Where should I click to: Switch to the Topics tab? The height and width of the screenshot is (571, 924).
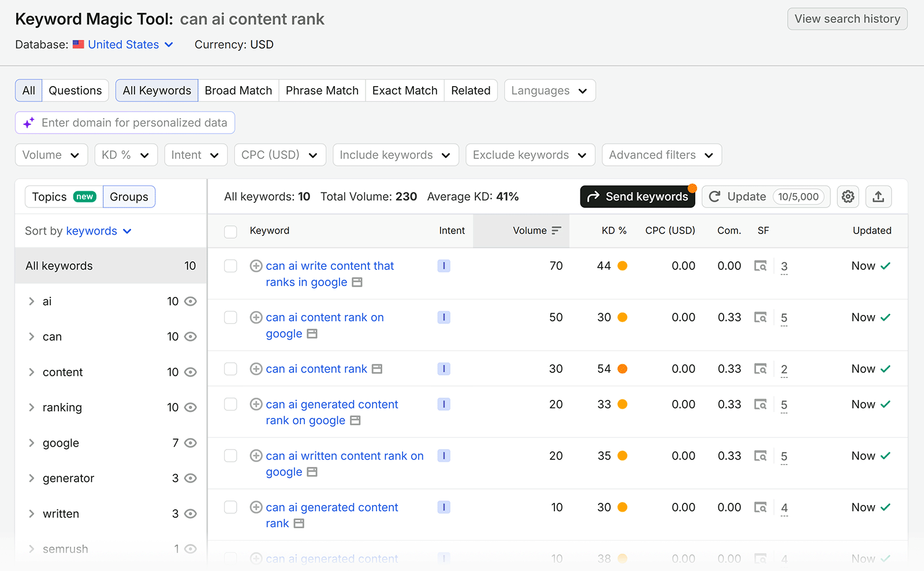(x=64, y=196)
